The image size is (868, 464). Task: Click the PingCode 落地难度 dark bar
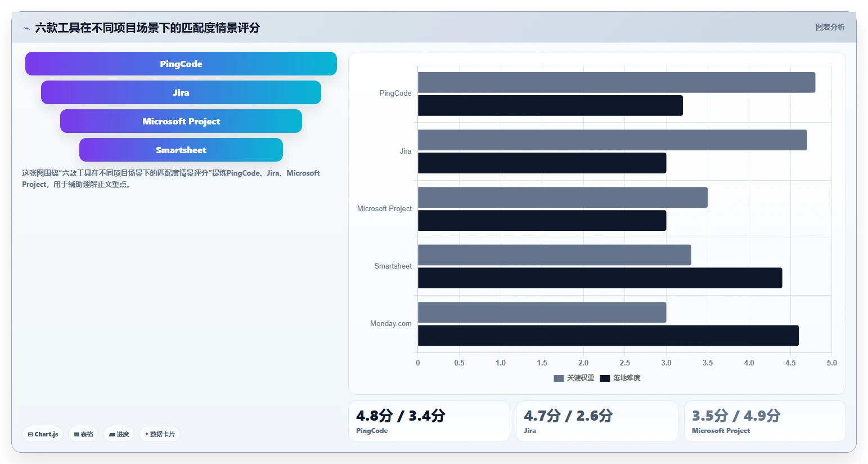pos(550,105)
